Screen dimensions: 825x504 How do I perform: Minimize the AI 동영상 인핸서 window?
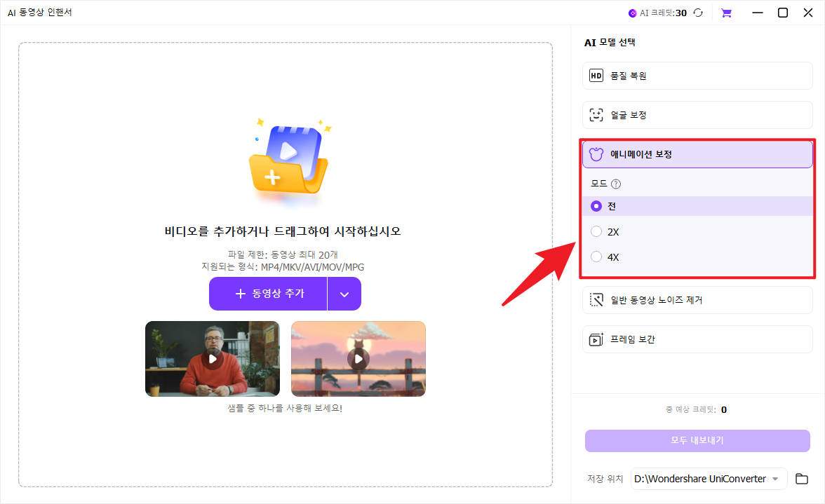point(757,13)
